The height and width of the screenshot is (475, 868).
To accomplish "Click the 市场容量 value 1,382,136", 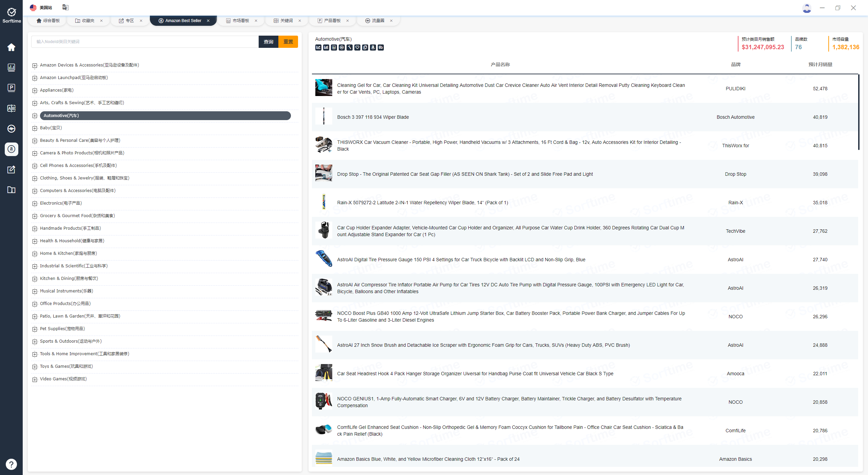I will [846, 47].
